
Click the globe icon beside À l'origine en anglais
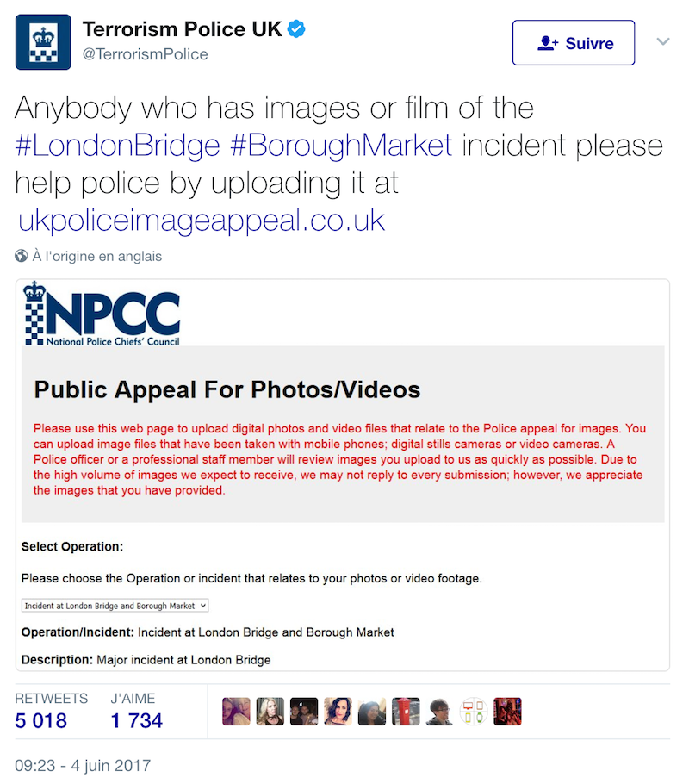21,256
